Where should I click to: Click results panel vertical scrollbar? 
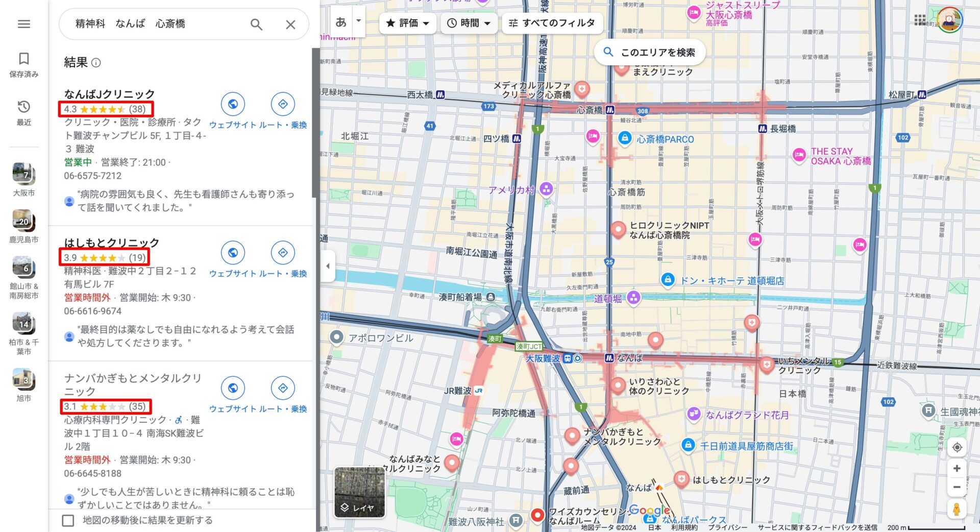coord(315,123)
